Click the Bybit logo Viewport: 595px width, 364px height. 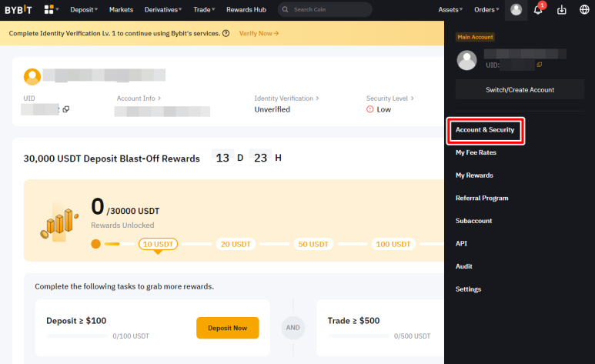18,9
